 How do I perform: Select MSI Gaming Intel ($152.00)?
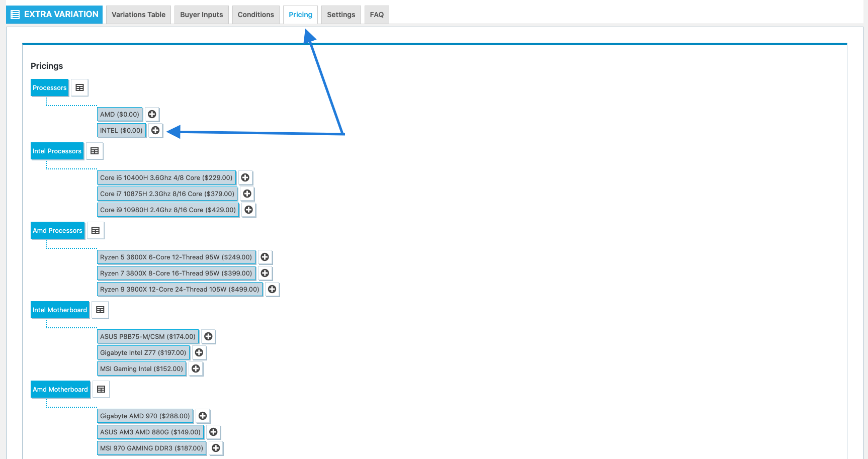point(142,369)
